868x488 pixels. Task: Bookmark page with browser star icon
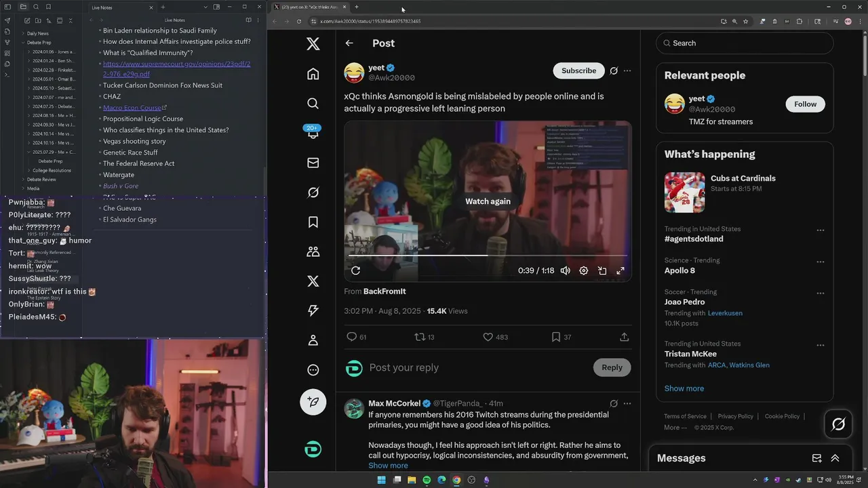(745, 21)
